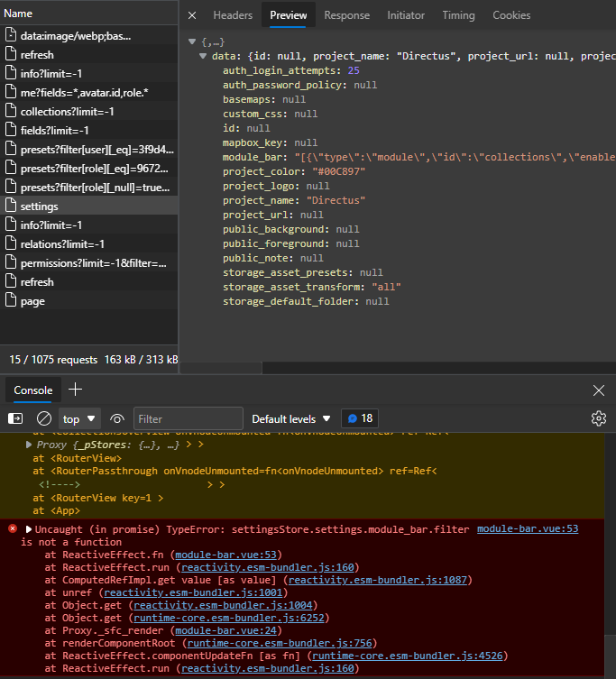
Task: Click the project_name "Directus" property line
Action: click(x=294, y=200)
